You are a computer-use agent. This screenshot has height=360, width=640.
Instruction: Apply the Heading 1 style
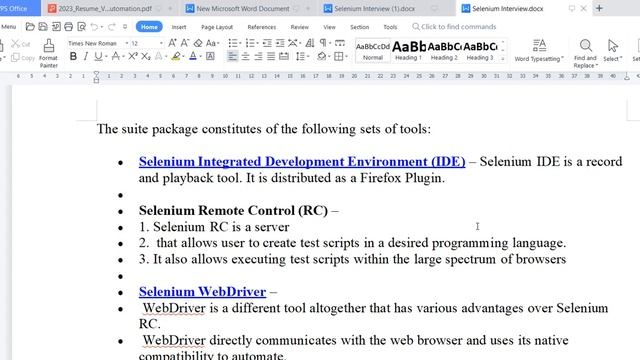coord(409,51)
